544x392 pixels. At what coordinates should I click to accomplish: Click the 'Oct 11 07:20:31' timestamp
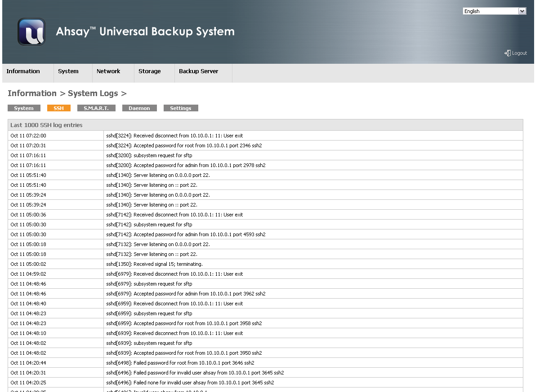pyautogui.click(x=28, y=145)
